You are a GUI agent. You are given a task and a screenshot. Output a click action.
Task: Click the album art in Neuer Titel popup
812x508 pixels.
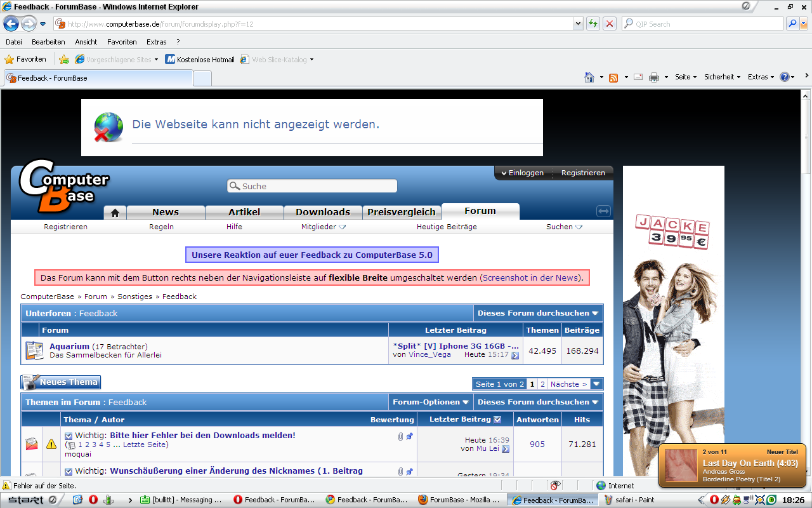(681, 465)
